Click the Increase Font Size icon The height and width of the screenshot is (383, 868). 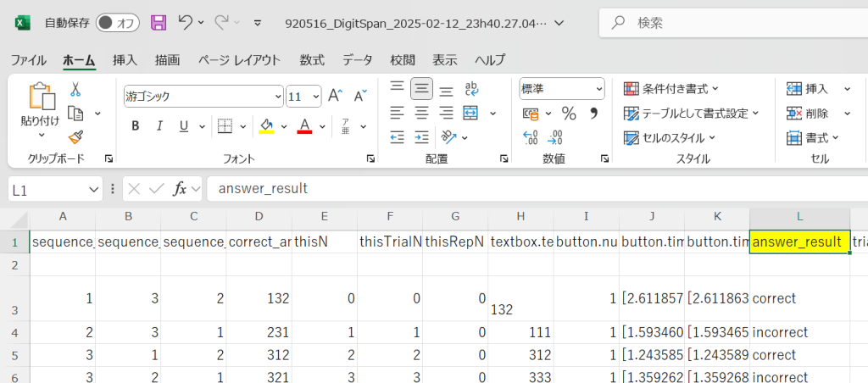[335, 96]
